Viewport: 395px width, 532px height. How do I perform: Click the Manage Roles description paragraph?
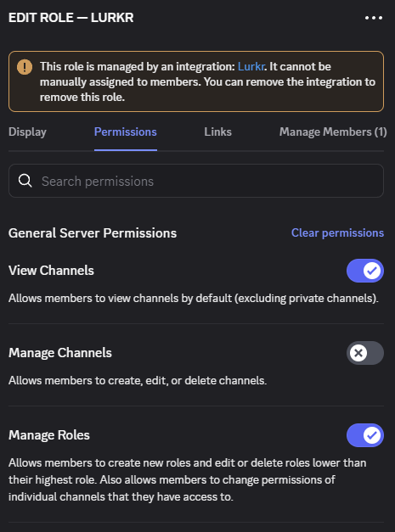tap(187, 479)
